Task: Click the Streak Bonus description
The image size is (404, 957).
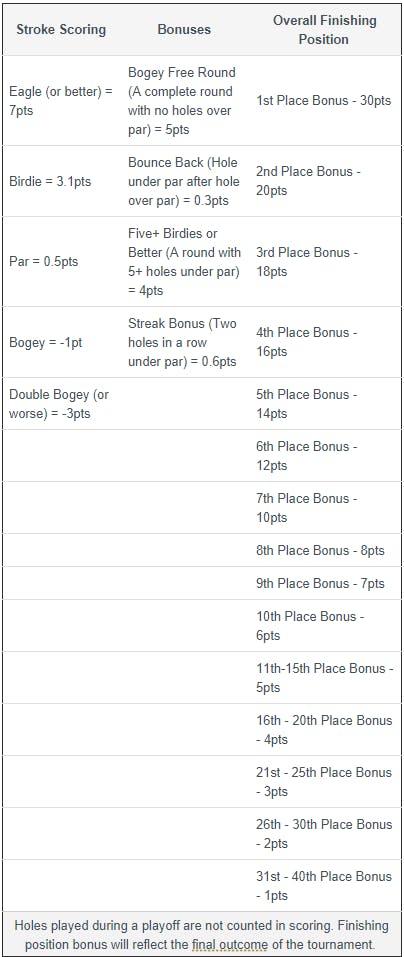Action: pyautogui.click(x=182, y=342)
